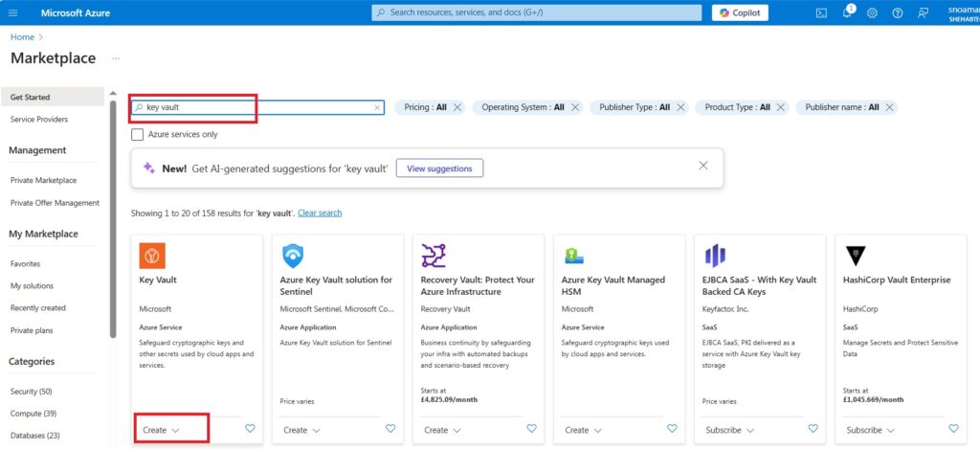The height and width of the screenshot is (450, 980).
Task: Open the portal settings gear
Action: click(872, 13)
